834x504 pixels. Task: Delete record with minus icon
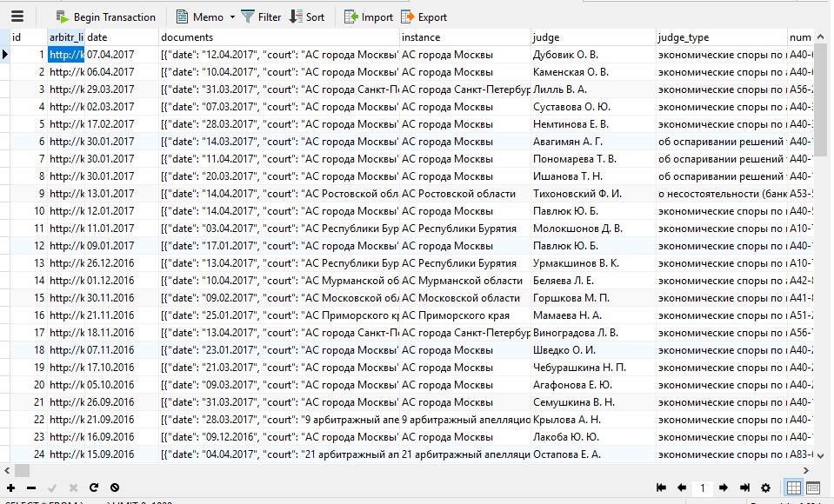coord(31,487)
